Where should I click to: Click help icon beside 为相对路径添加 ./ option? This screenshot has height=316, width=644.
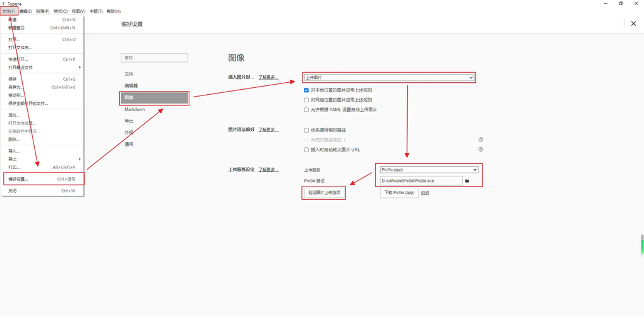480,140
